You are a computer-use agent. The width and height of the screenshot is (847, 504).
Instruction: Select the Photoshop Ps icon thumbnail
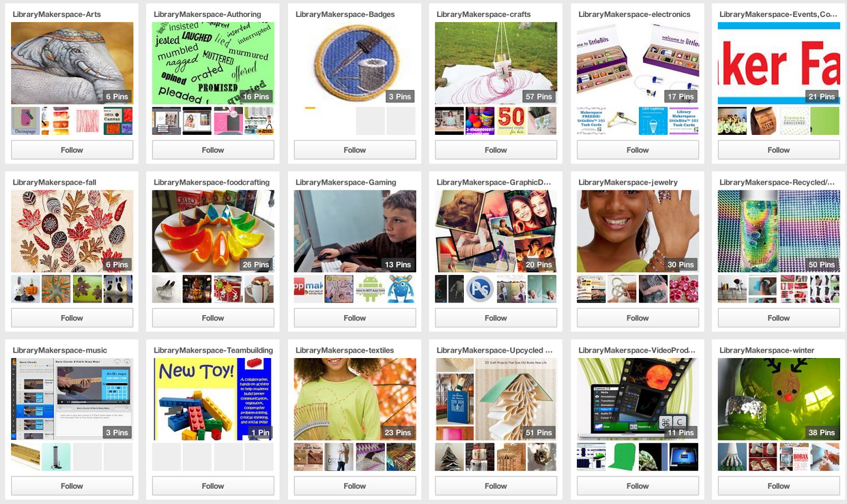480,289
